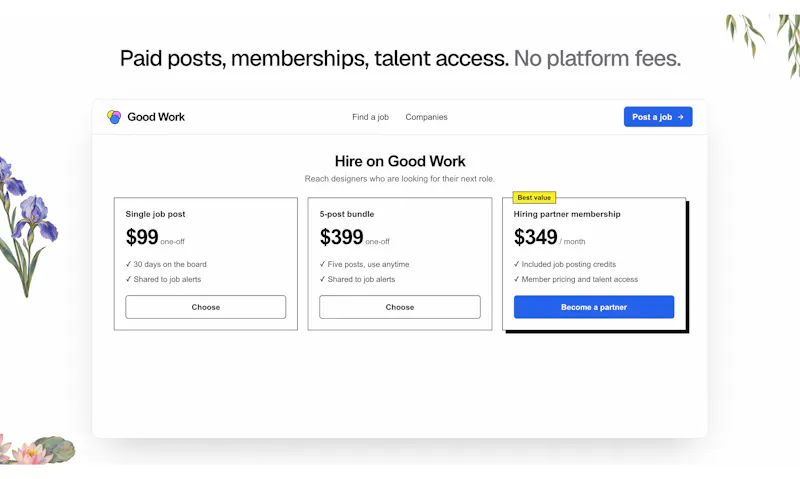Screen dimensions: 800x479
Task: Click the Good Work colorful logo icon
Action: pyautogui.click(x=114, y=117)
